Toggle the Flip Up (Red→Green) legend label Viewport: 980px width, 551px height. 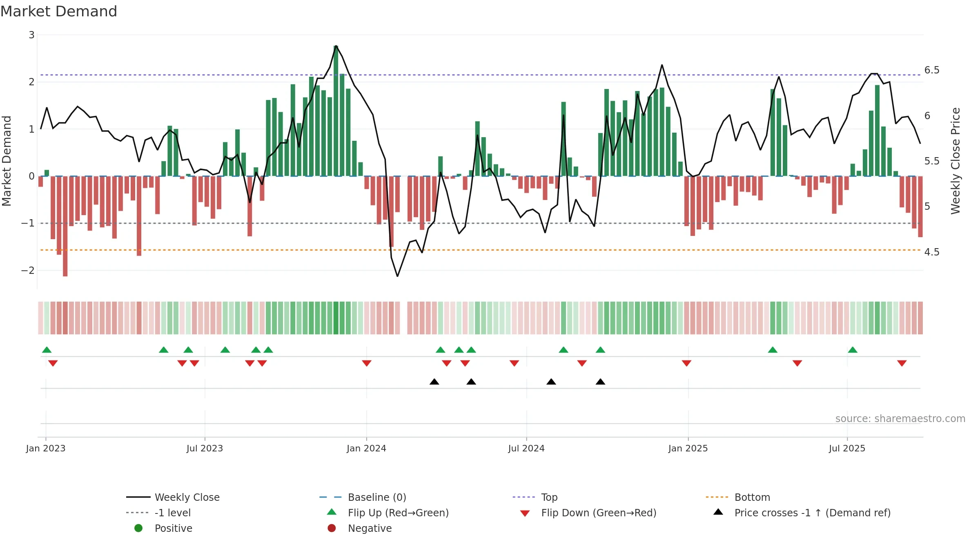[398, 513]
